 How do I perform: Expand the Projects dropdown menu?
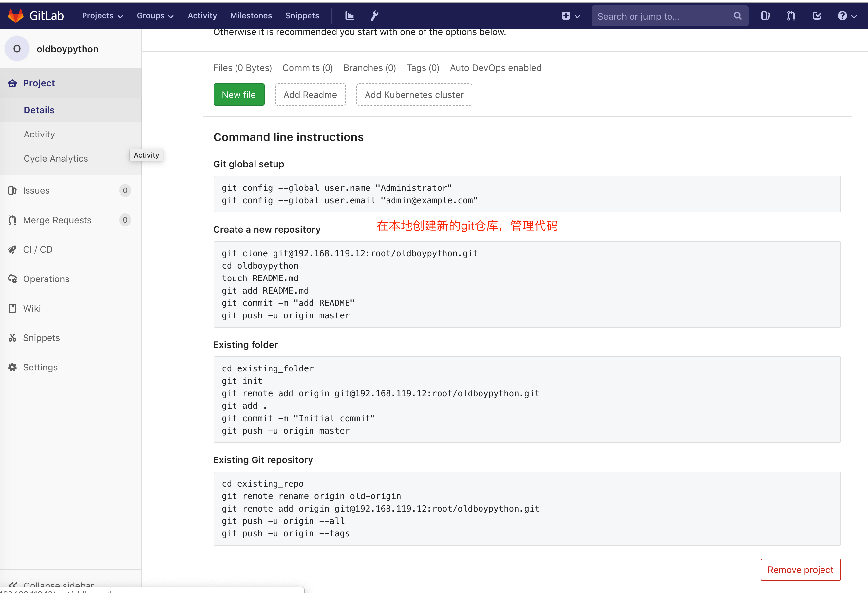click(x=102, y=16)
